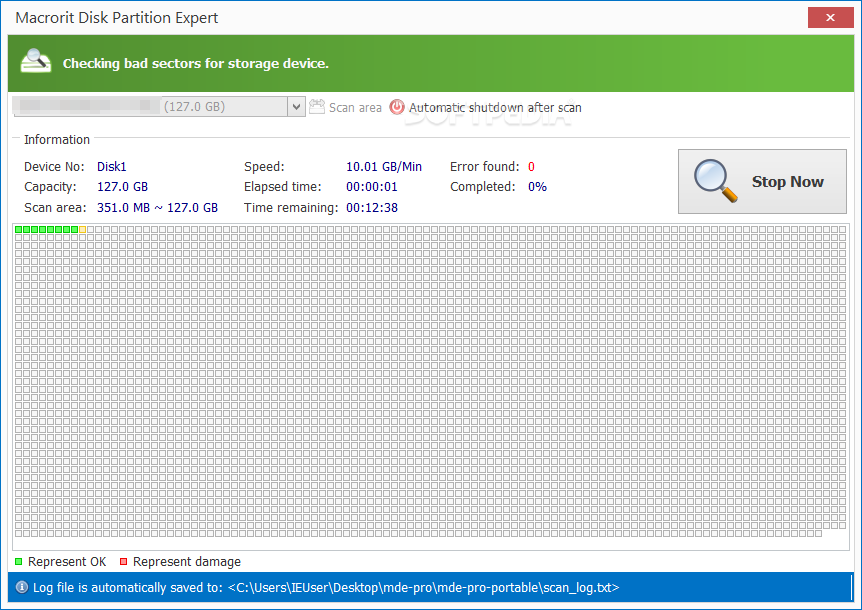Click the red Represent damage legend square

pos(124,562)
